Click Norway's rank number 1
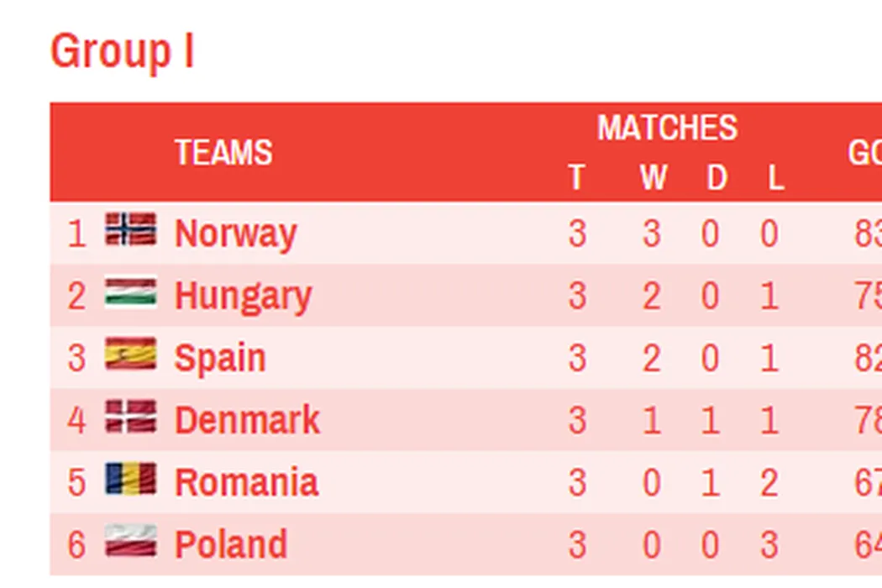The width and height of the screenshot is (882, 588). pos(76,233)
